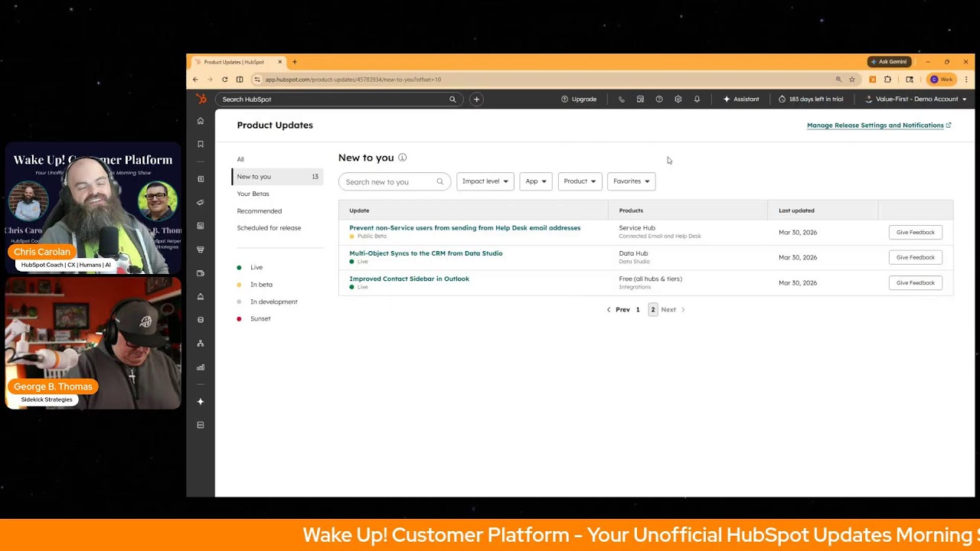Open Sales icon in left sidebar

(201, 249)
